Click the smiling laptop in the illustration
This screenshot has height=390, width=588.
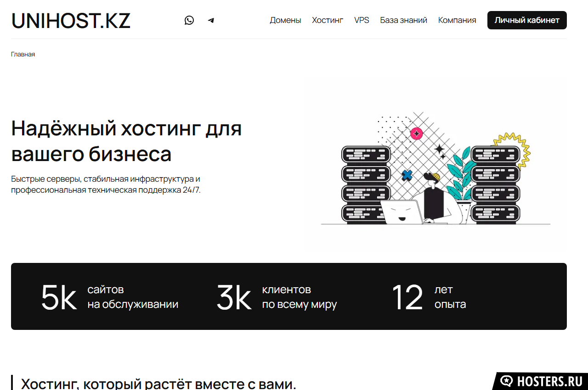click(402, 212)
